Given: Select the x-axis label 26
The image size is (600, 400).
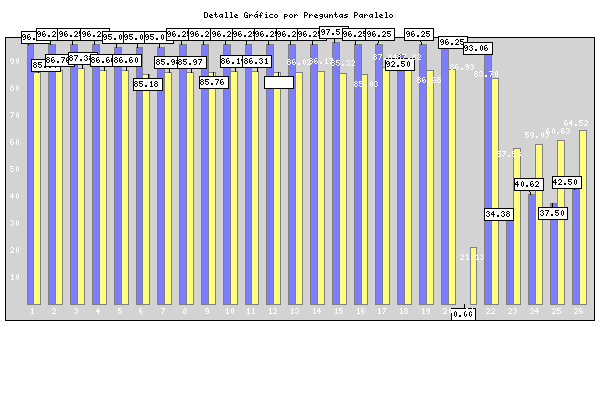Looking at the screenshot, I should click(578, 311).
